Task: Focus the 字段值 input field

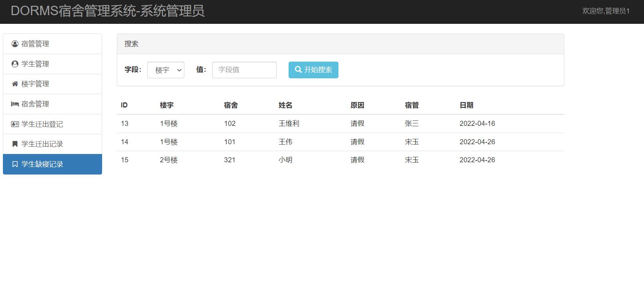Action: tap(244, 70)
